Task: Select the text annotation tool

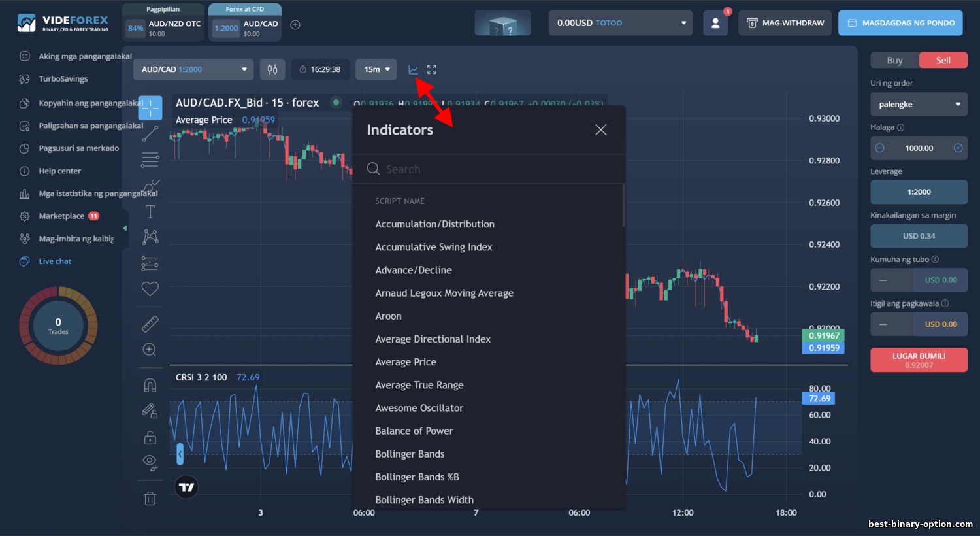Action: click(150, 211)
